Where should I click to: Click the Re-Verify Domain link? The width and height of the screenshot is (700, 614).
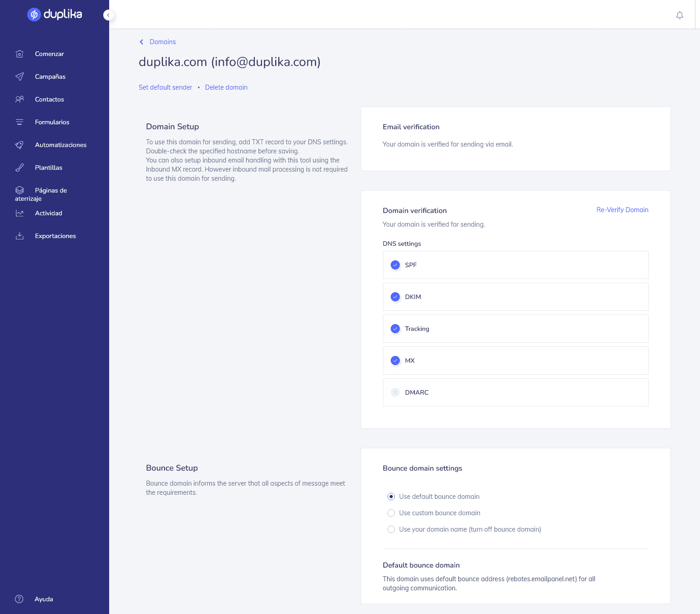pos(622,210)
